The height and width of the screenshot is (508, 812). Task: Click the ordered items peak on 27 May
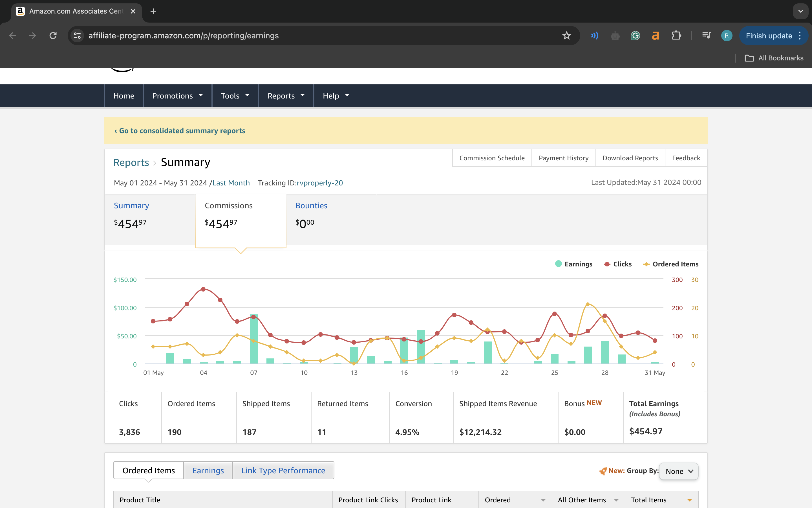coord(588,304)
